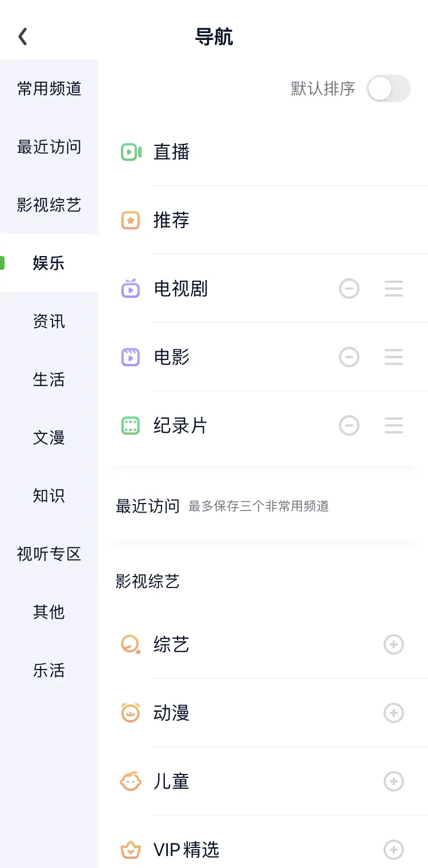Viewport: 428px width, 868px height.
Task: Open the 文漫 category tab
Action: [x=49, y=438]
